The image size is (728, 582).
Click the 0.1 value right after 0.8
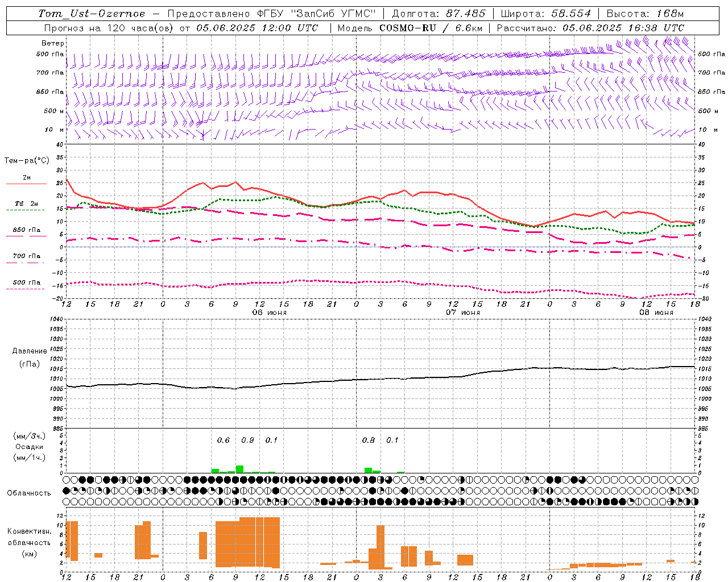(392, 440)
